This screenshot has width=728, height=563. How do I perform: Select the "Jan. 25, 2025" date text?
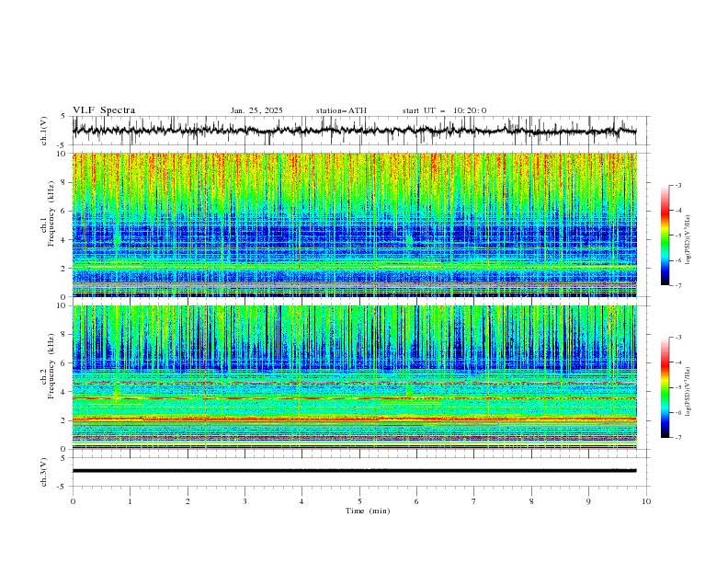(256, 110)
